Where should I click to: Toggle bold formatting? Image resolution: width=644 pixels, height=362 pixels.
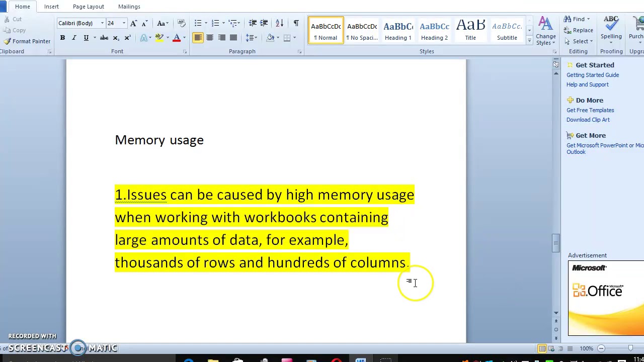(62, 38)
